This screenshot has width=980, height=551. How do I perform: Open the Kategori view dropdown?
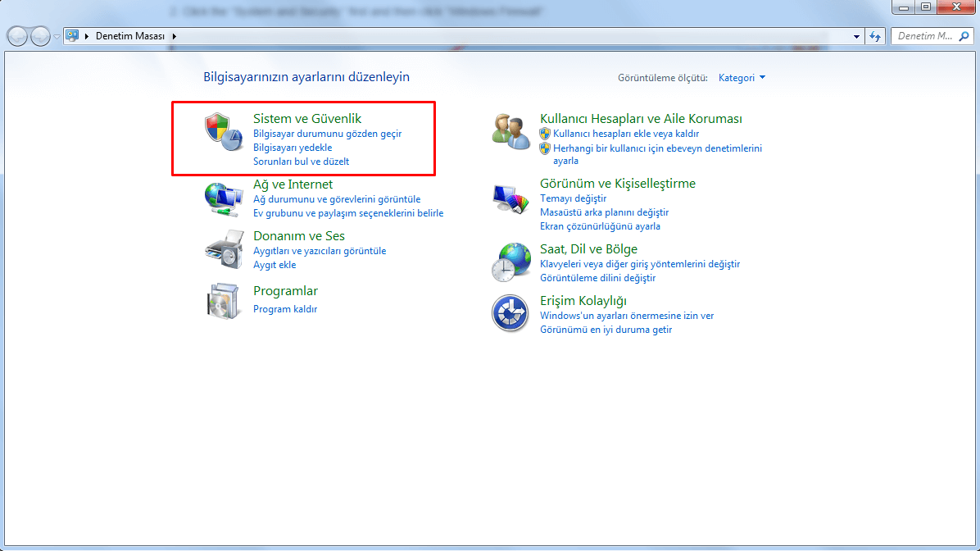point(742,78)
